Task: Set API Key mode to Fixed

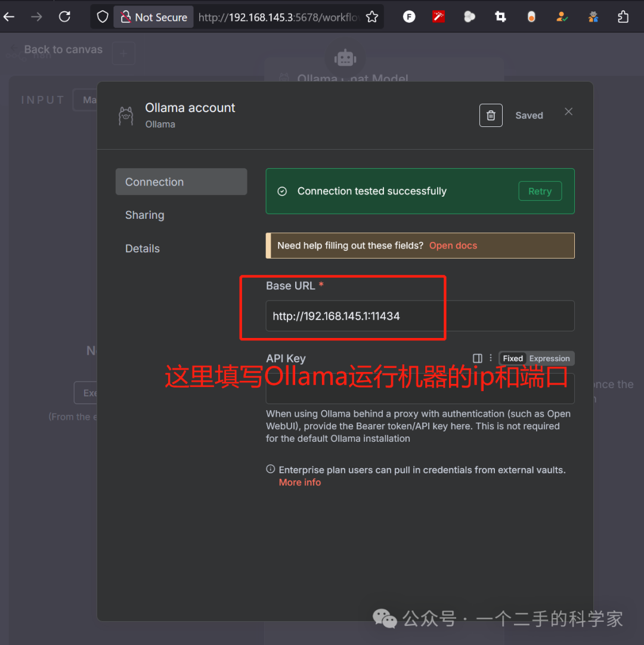Action: (x=513, y=358)
